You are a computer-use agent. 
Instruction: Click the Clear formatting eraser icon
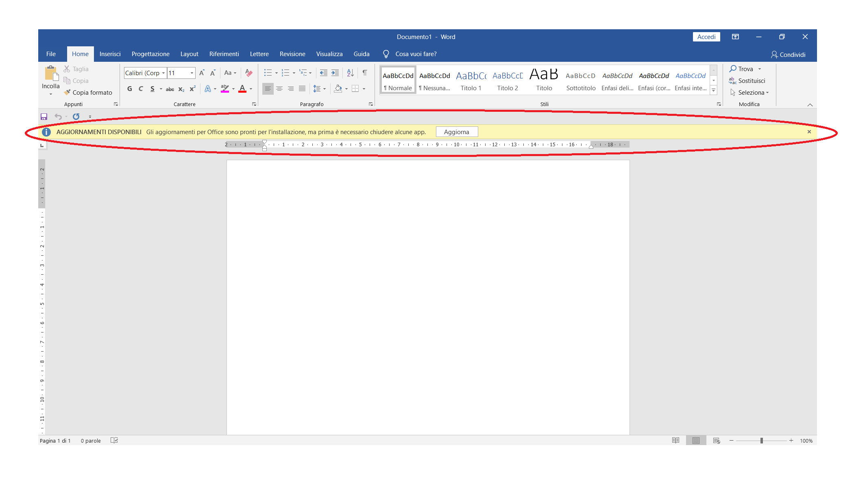(x=249, y=73)
